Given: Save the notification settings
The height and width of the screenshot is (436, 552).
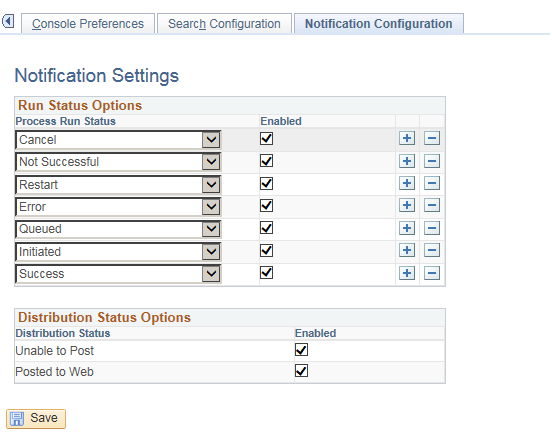Looking at the screenshot, I should tap(36, 418).
